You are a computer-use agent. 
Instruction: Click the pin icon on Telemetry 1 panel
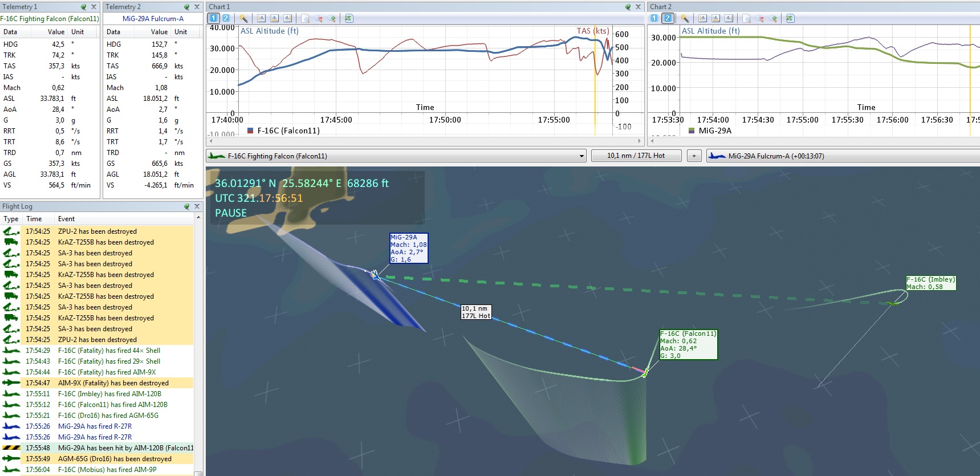tap(84, 7)
